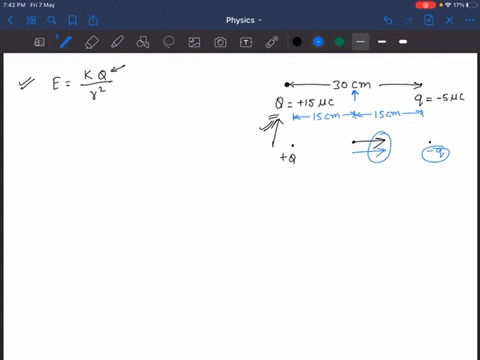Undo the last stroke
This screenshot has height=360, width=480.
point(388,21)
